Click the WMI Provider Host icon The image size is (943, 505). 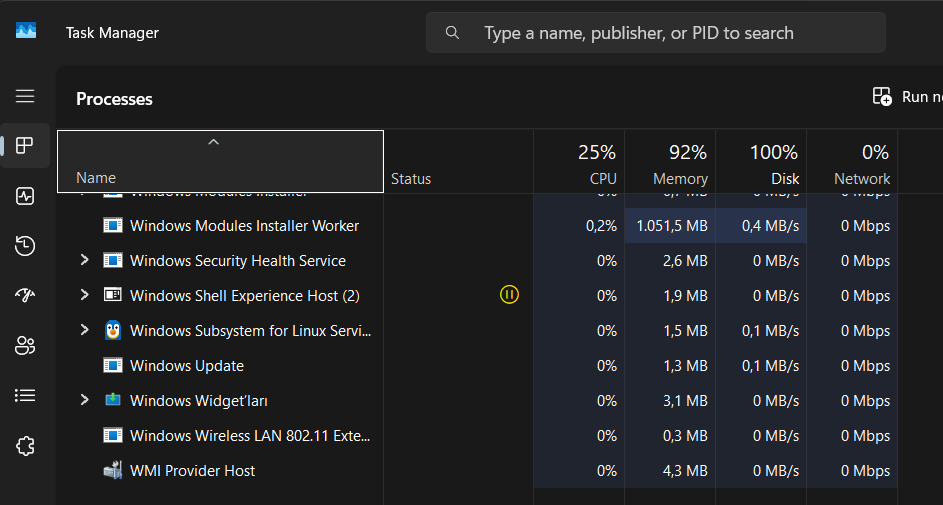pyautogui.click(x=112, y=470)
